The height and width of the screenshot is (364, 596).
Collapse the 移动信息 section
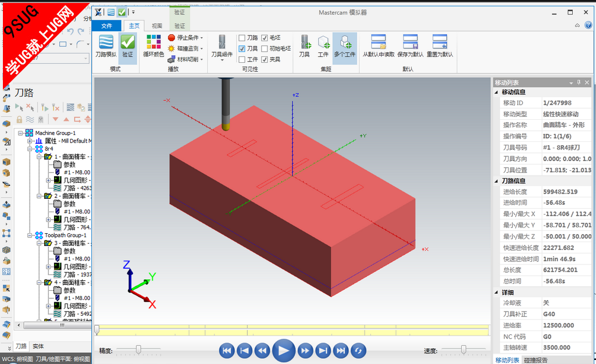pos(497,92)
